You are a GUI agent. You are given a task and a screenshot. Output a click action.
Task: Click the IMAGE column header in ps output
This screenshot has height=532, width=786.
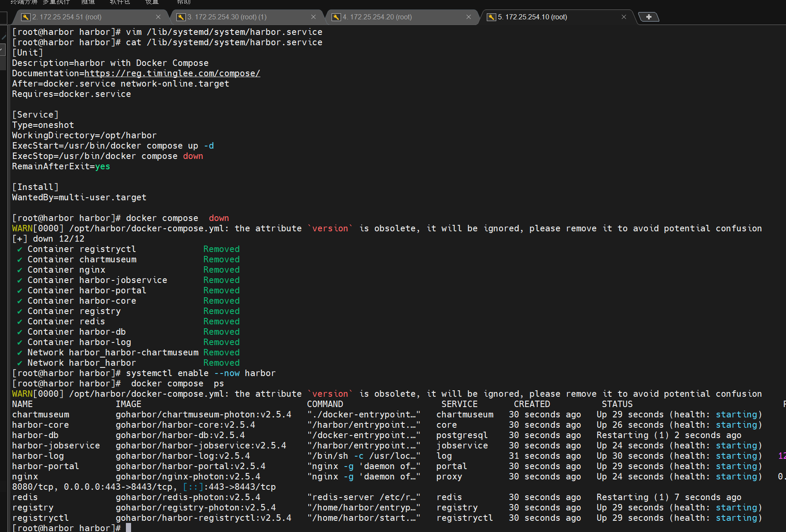(128, 404)
